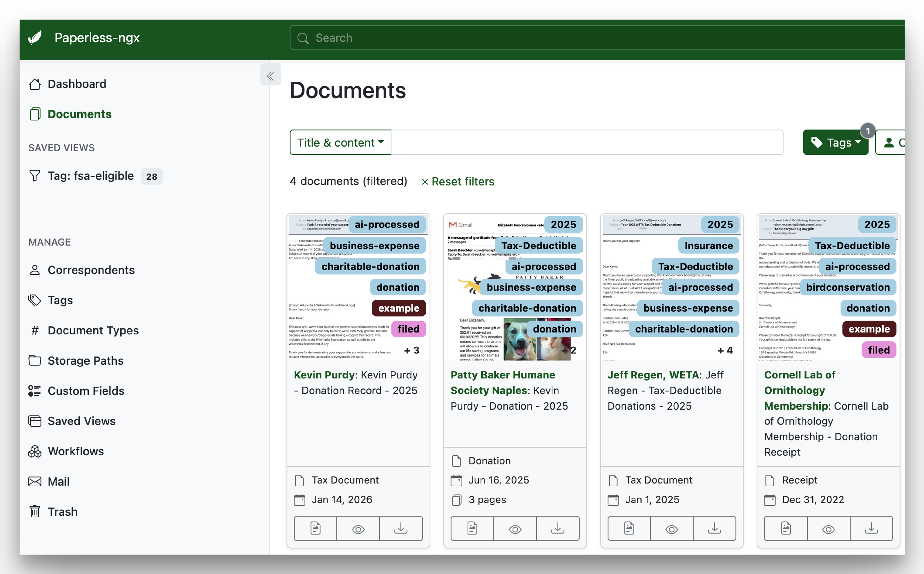Click the global Search field

pos(597,38)
